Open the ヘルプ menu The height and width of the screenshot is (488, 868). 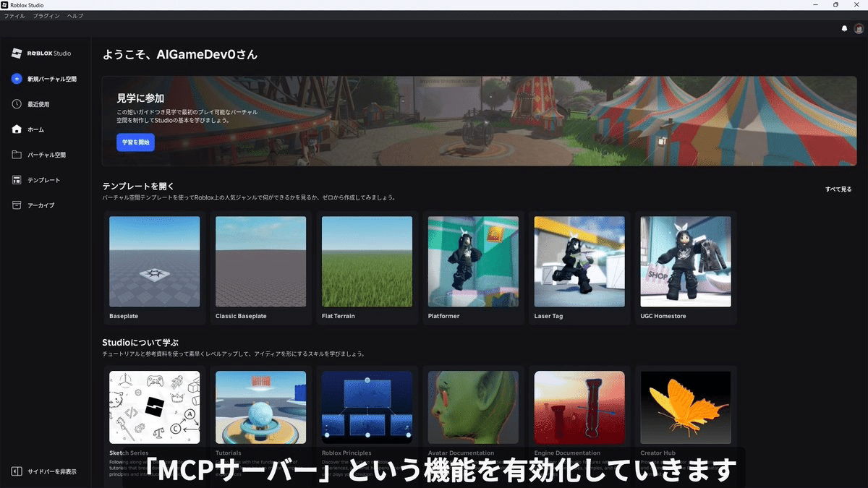point(75,15)
